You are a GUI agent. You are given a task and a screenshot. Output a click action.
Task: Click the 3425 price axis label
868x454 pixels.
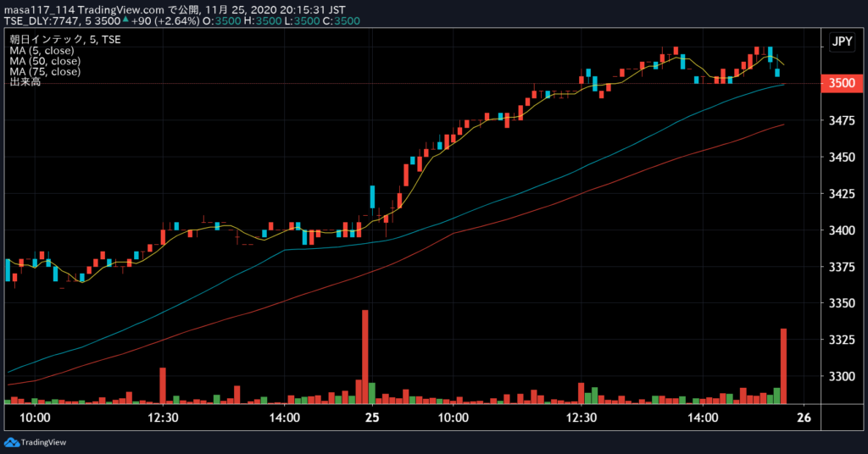click(842, 194)
